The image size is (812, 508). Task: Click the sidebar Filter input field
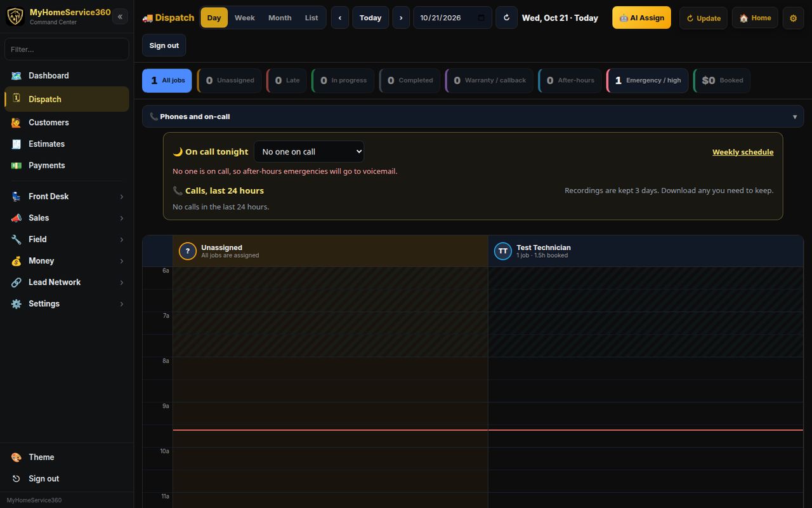pos(67,49)
